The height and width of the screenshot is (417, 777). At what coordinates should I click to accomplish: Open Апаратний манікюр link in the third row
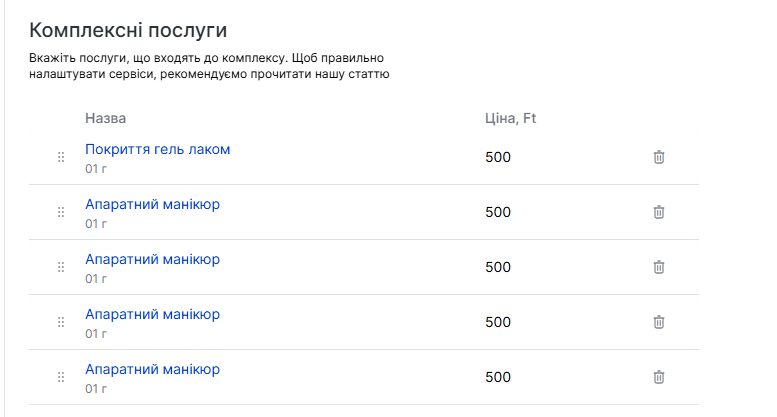(152, 259)
